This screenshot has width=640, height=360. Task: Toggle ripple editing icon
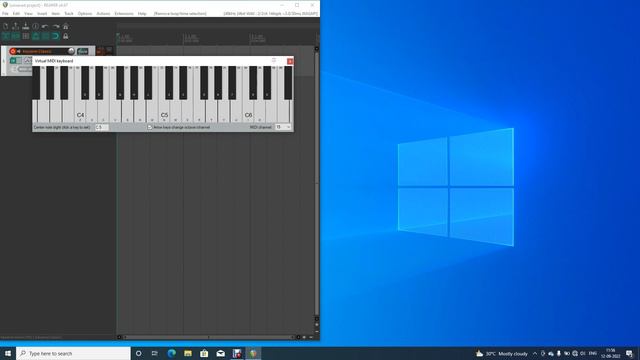click(26, 36)
